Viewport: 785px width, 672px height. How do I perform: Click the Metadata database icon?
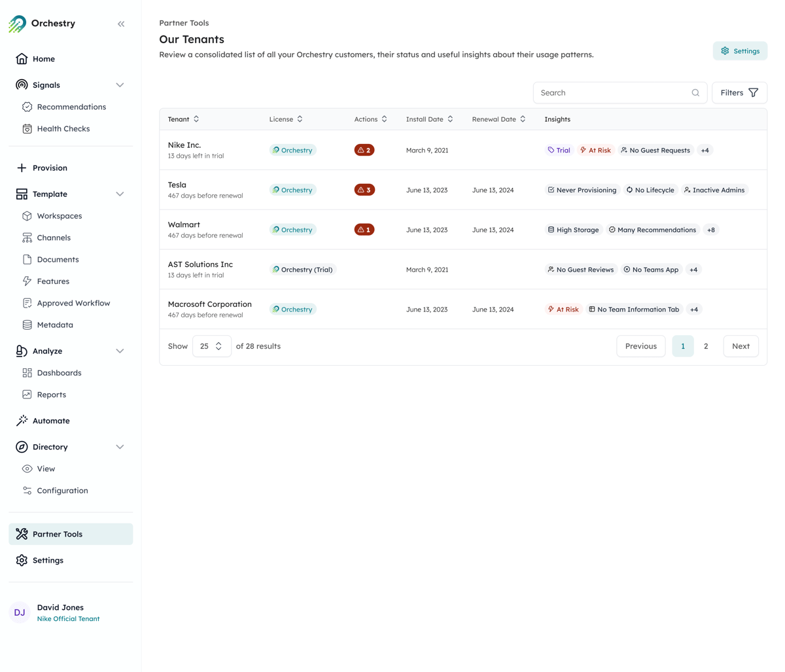click(27, 325)
